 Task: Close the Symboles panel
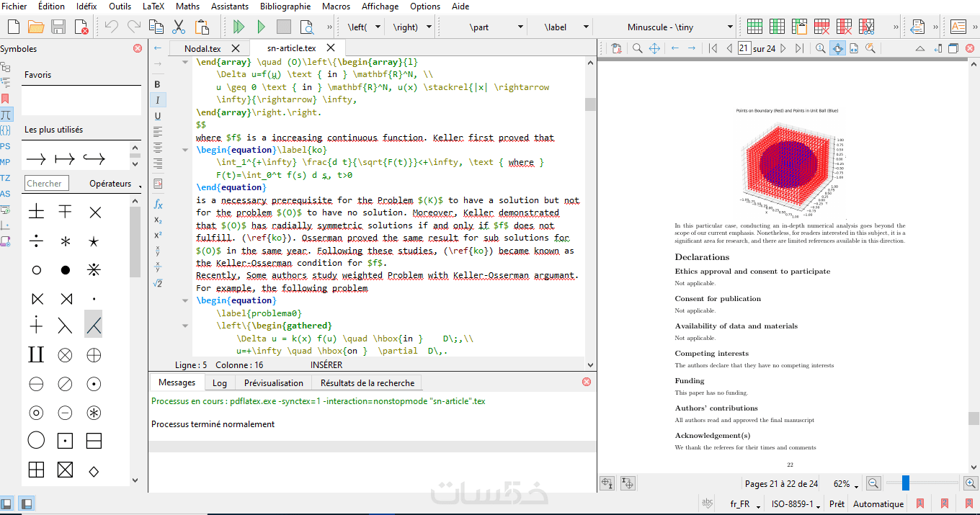click(x=138, y=48)
